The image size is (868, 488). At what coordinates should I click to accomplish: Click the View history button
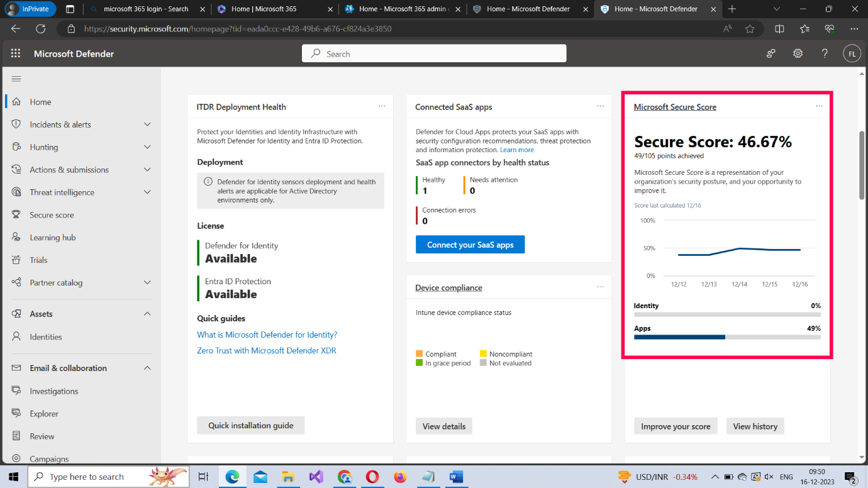755,426
